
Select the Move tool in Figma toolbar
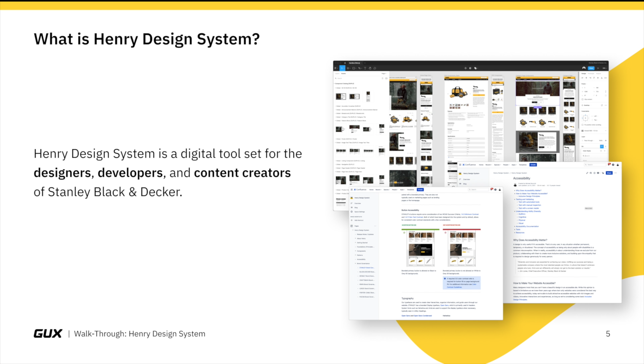click(x=342, y=68)
